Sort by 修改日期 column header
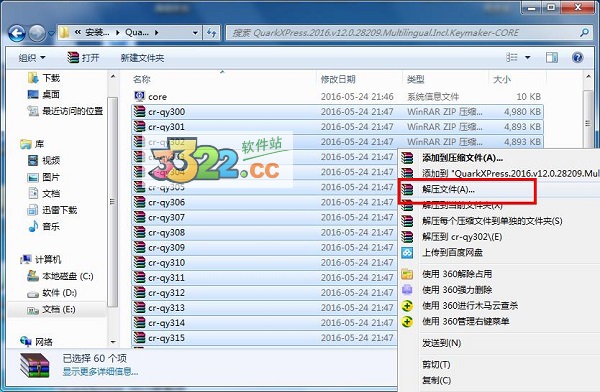The width and height of the screenshot is (600, 392). tap(338, 79)
